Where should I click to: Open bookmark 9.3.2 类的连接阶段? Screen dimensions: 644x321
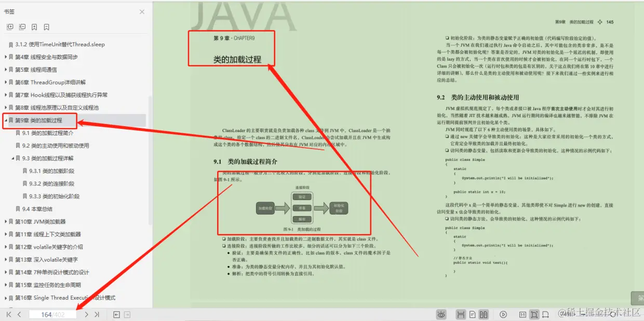[x=51, y=183]
